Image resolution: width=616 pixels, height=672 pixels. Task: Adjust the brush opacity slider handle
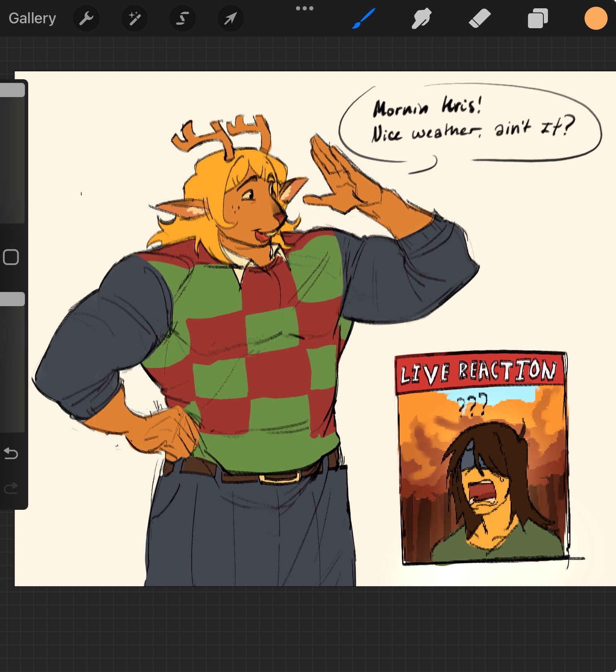[12, 299]
